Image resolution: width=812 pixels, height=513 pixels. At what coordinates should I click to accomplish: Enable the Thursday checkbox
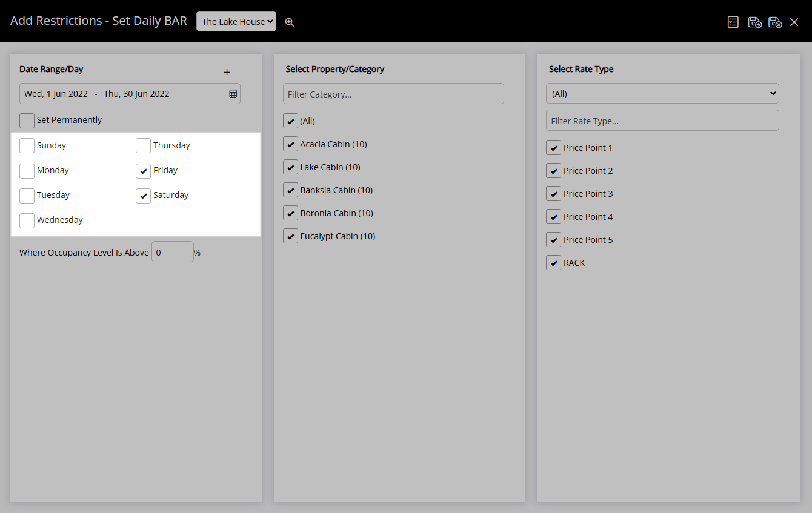[x=143, y=146]
